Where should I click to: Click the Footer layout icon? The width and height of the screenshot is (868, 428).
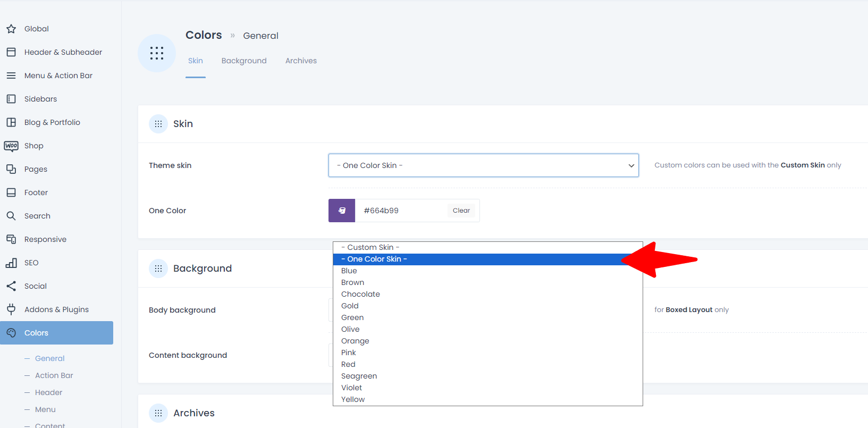pyautogui.click(x=11, y=192)
